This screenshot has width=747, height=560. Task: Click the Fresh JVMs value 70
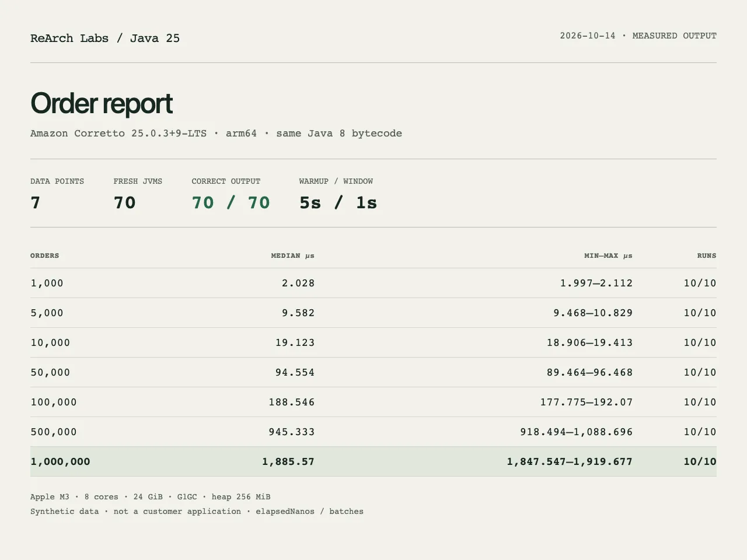click(x=125, y=203)
